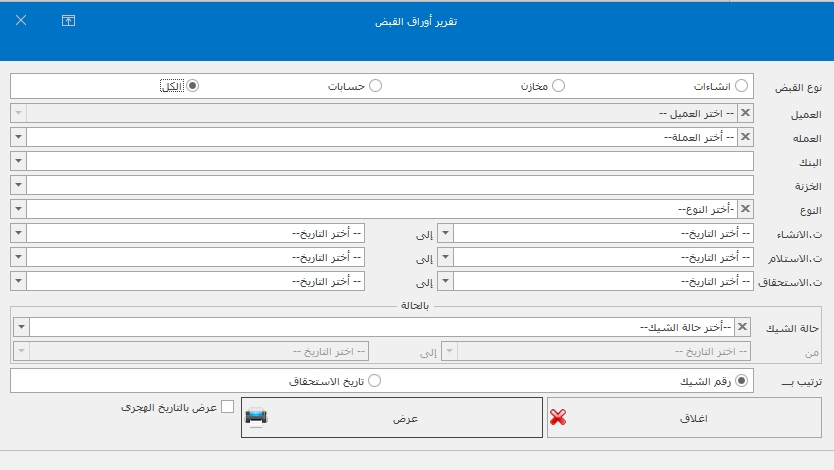
Task: Enable the عرض بالتاريخ الهجرى checkbox
Action: [x=227, y=407]
